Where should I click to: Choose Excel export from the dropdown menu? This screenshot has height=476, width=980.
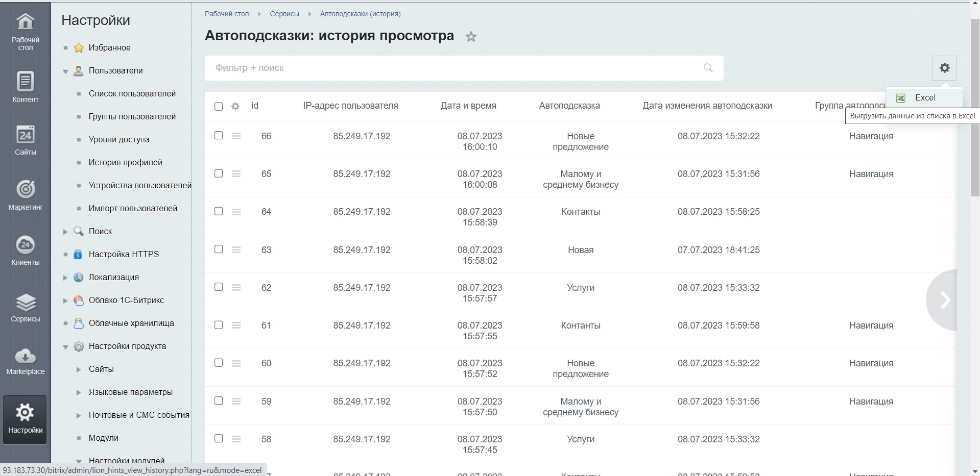pyautogui.click(x=924, y=98)
